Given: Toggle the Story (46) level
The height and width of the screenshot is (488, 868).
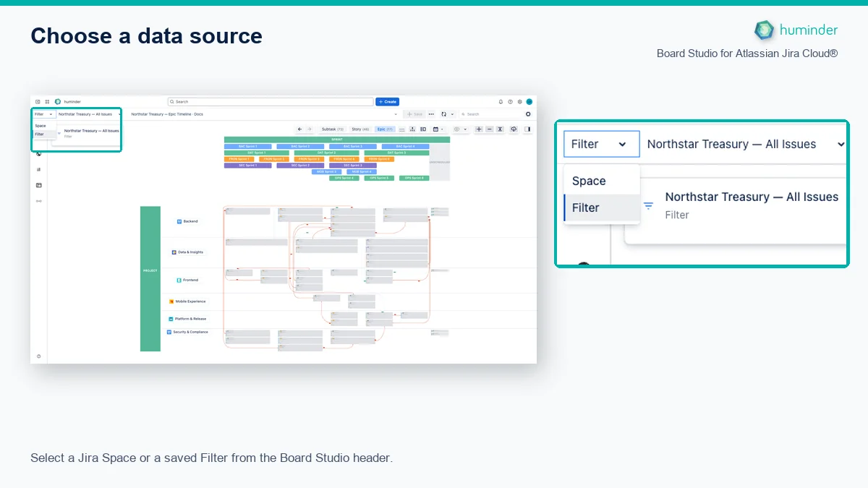Looking at the screenshot, I should (361, 129).
